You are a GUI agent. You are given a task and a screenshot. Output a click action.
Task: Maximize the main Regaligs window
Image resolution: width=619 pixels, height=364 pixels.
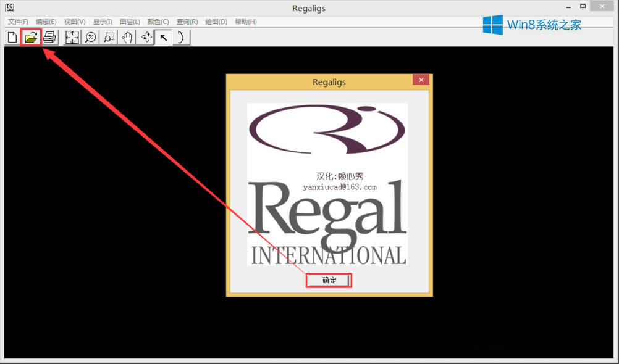click(x=583, y=6)
